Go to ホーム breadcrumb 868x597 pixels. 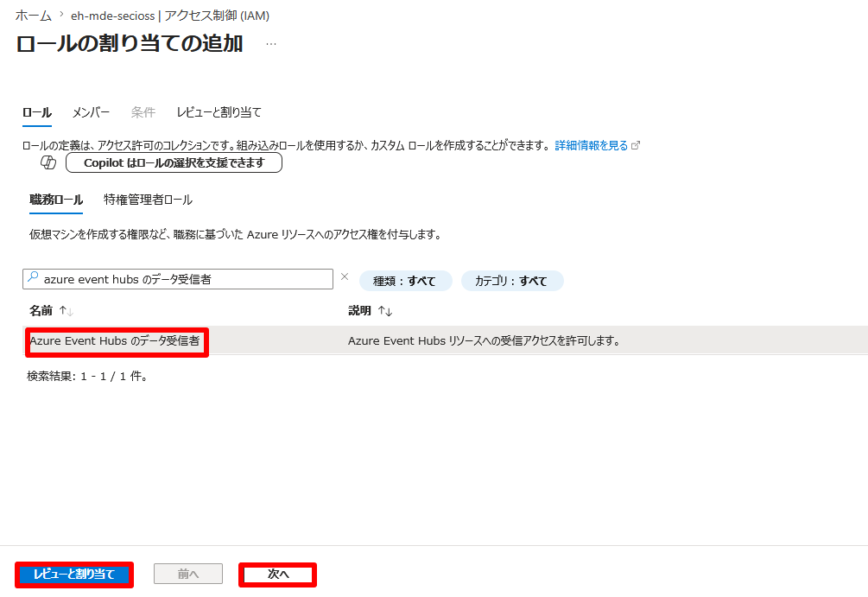coord(33,16)
